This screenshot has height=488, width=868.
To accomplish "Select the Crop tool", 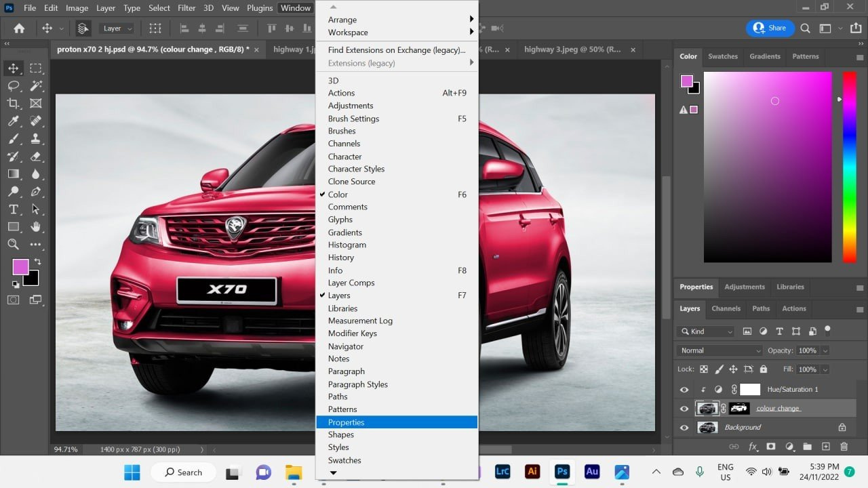I will pyautogui.click(x=13, y=103).
